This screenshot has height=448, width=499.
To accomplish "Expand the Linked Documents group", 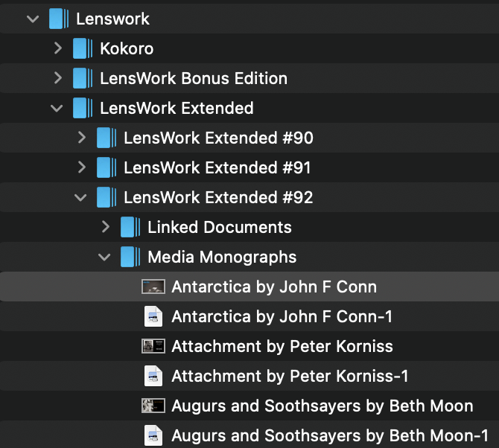I will [x=106, y=227].
